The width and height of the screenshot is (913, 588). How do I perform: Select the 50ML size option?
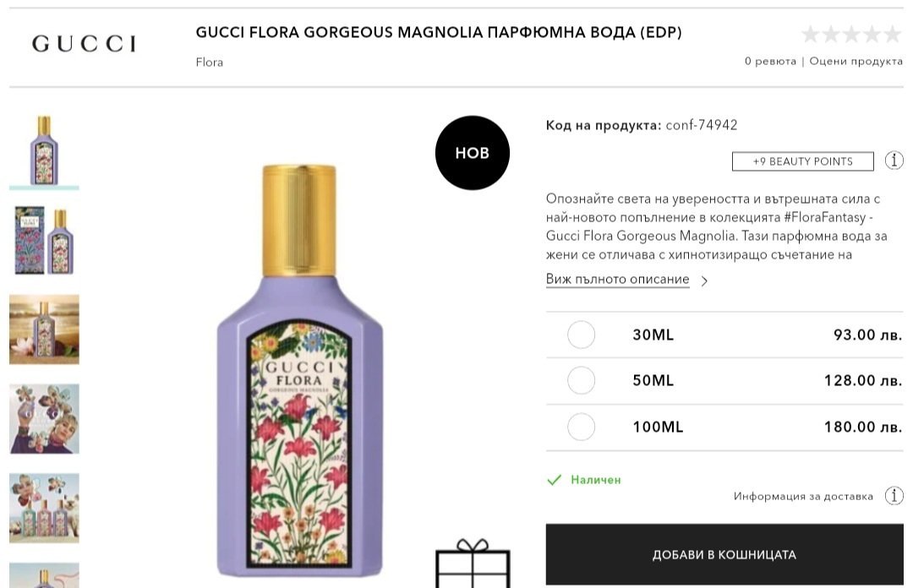(x=582, y=381)
